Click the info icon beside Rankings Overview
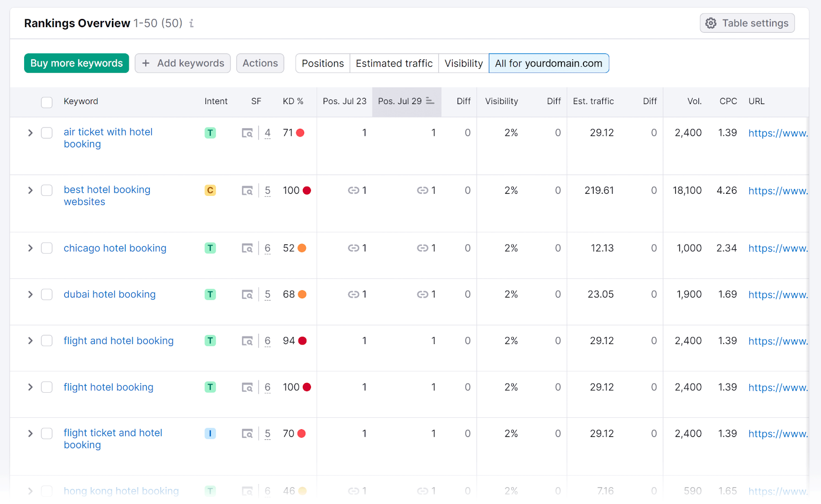Image resolution: width=821 pixels, height=504 pixels. (191, 24)
